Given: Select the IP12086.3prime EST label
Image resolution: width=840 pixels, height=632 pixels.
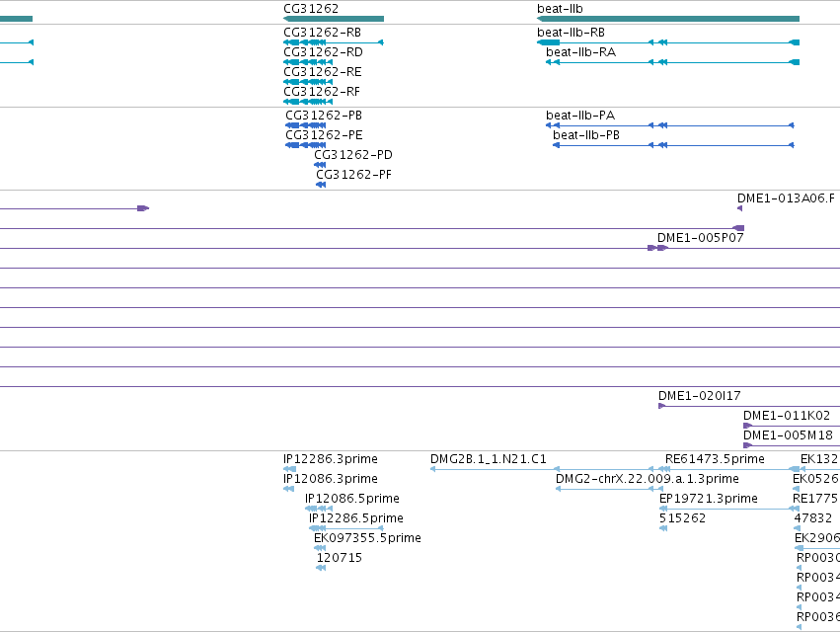Looking at the screenshot, I should [x=331, y=479].
